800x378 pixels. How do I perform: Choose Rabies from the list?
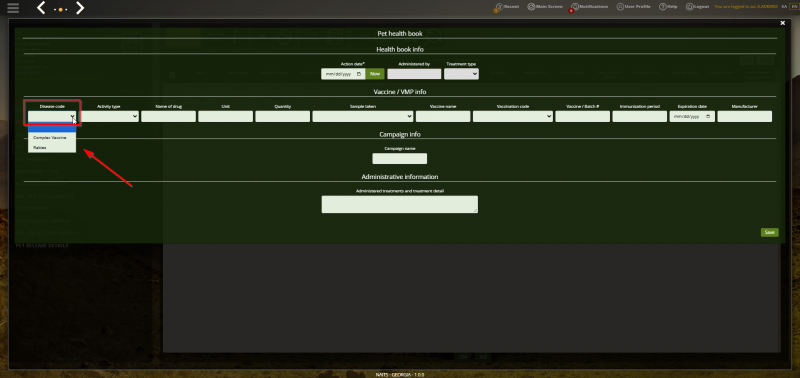point(52,147)
